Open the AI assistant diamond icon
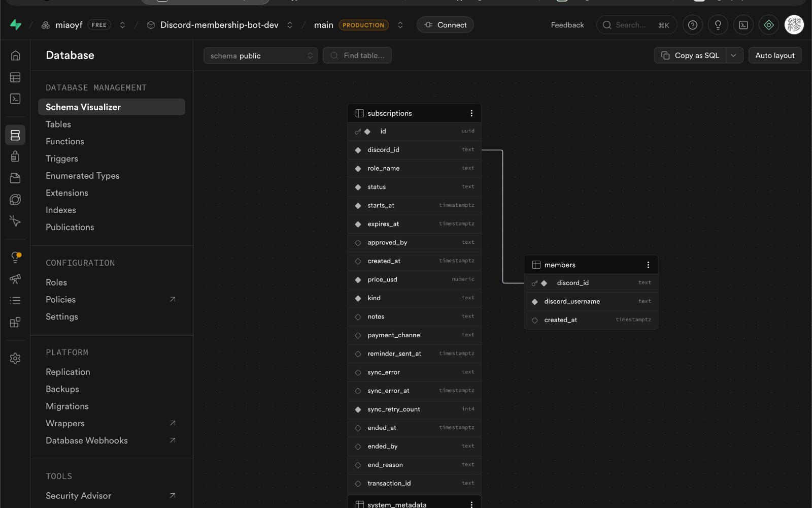Screen dimensions: 812x508 coord(769,25)
